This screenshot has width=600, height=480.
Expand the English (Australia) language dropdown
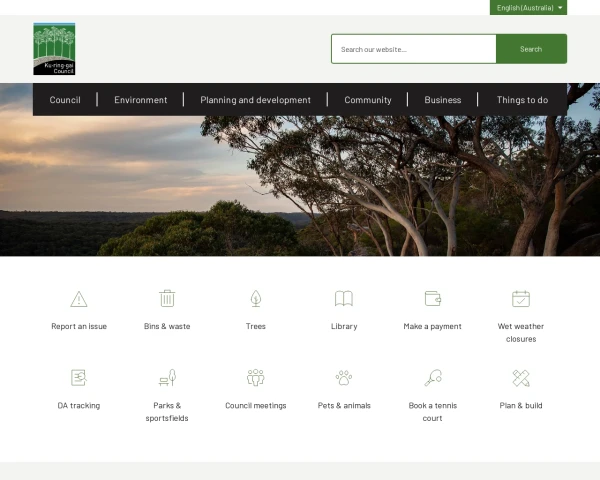click(529, 7)
